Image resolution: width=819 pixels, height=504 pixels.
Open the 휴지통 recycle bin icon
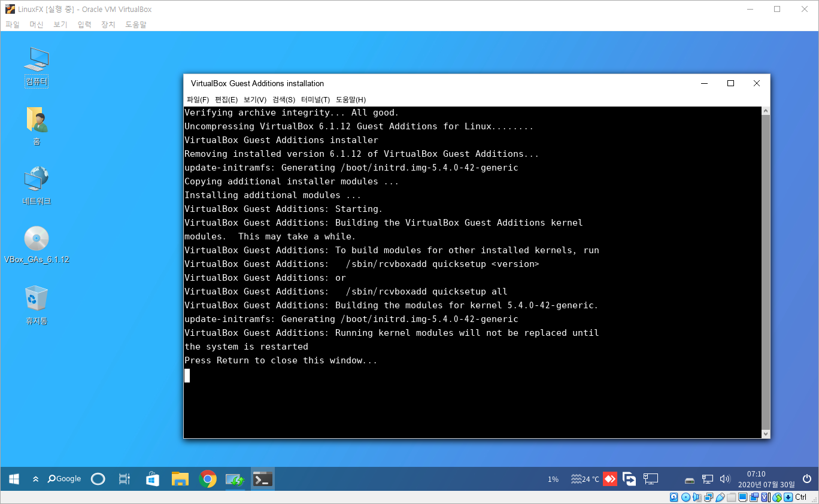tap(37, 305)
